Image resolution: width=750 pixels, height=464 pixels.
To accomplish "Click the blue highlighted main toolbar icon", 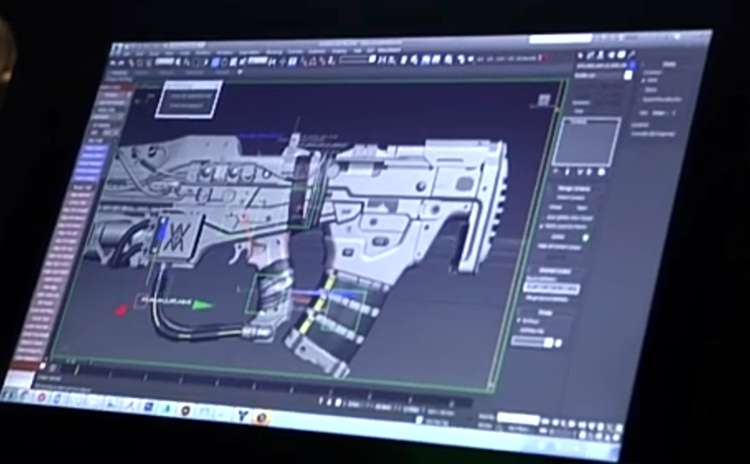I will click(x=215, y=62).
